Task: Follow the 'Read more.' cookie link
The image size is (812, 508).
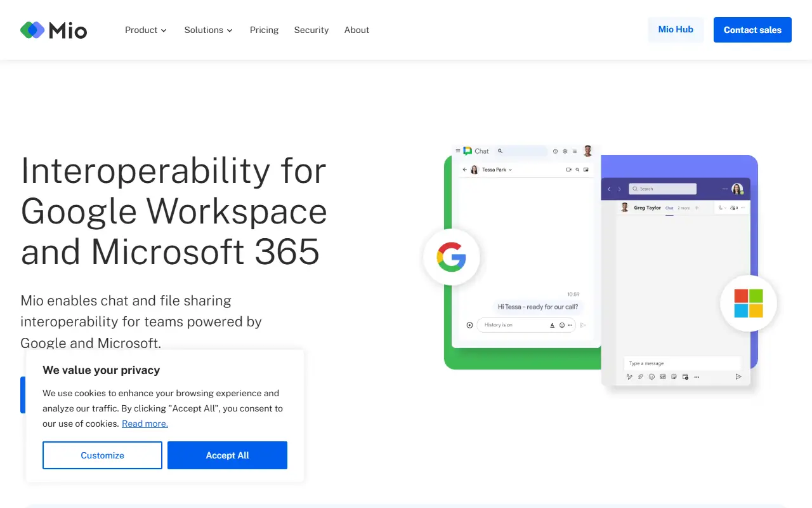Action: [145, 424]
